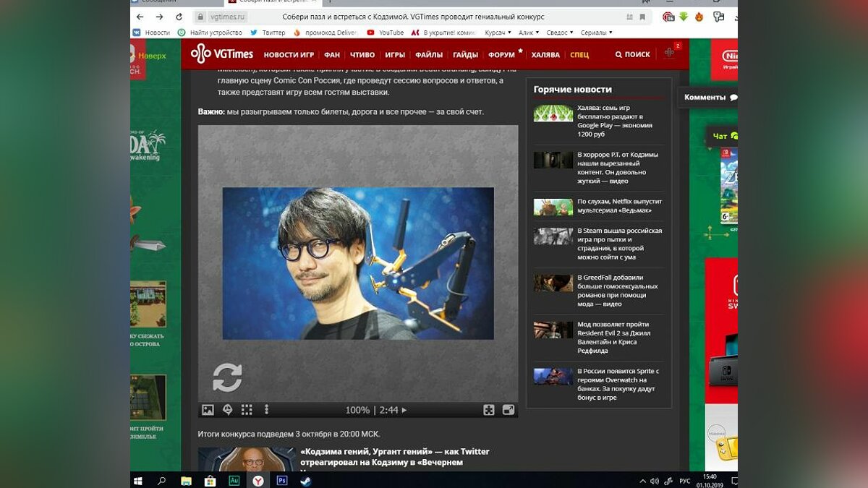Viewport: 868px width, 488px height.
Task: Click the puzzle timer play arrow
Action: (404, 410)
